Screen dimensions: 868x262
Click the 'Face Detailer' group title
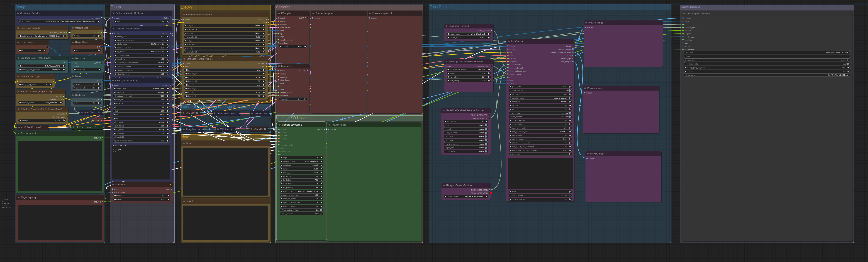(440, 7)
